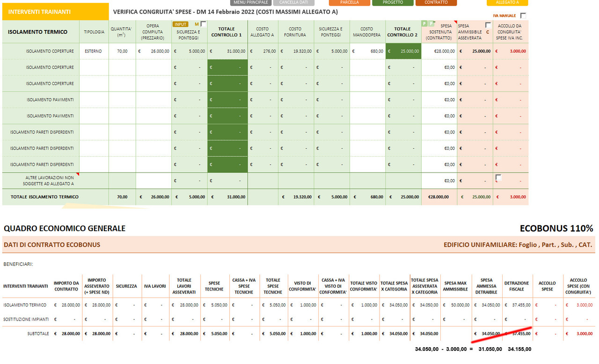Image resolution: width=599 pixels, height=364 pixels.
Task: Click the ACCOLLO DA CONGRUITA' header
Action: click(x=511, y=32)
